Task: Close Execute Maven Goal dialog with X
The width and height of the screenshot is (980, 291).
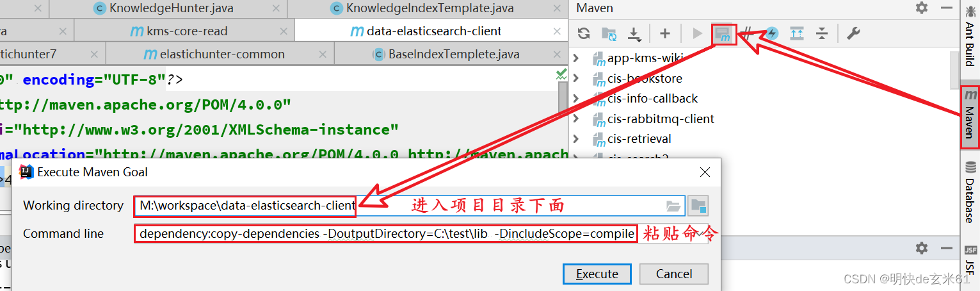Action: coord(705,172)
